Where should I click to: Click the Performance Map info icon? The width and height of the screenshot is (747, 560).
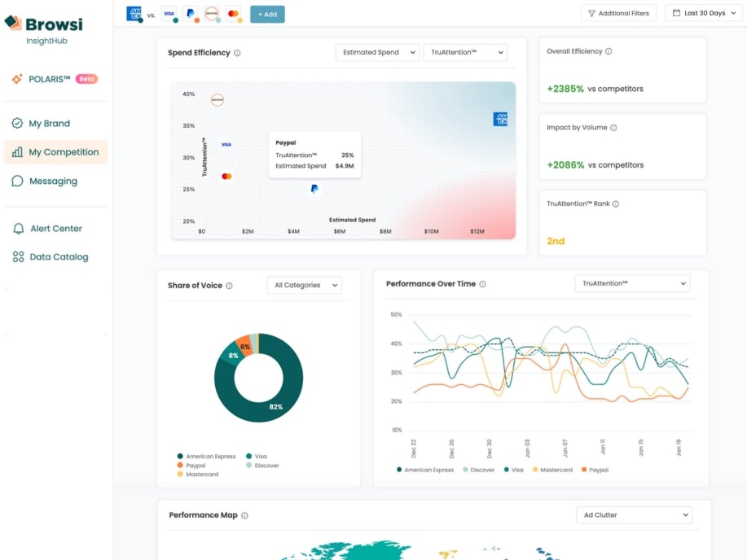244,515
